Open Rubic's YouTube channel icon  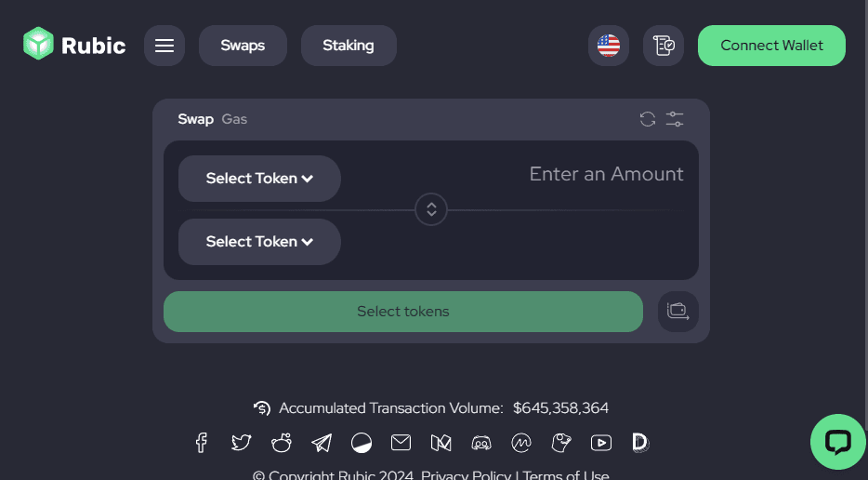pos(601,443)
